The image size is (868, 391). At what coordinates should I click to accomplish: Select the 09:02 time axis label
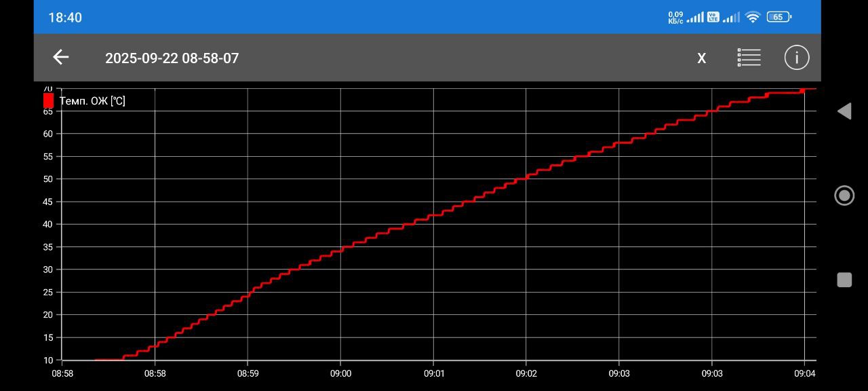coord(526,373)
